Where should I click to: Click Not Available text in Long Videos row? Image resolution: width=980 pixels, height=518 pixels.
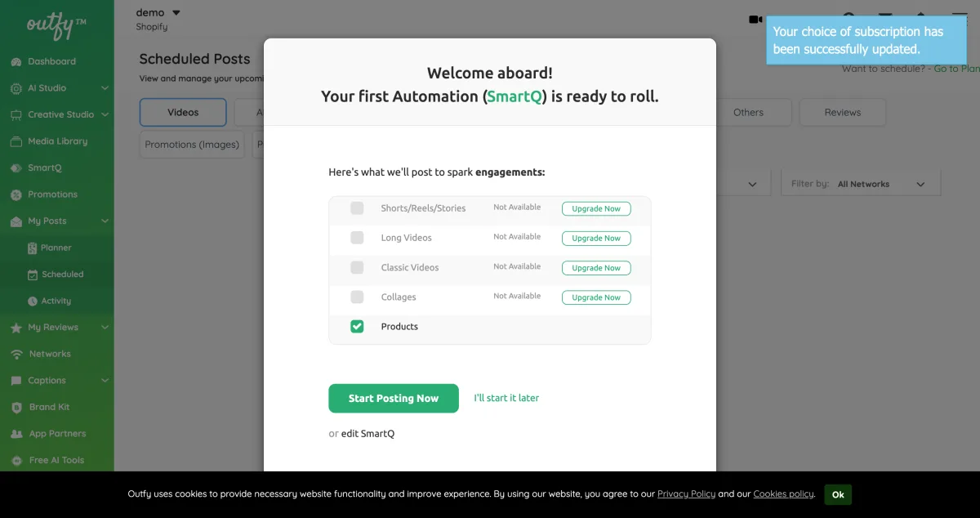[517, 237]
